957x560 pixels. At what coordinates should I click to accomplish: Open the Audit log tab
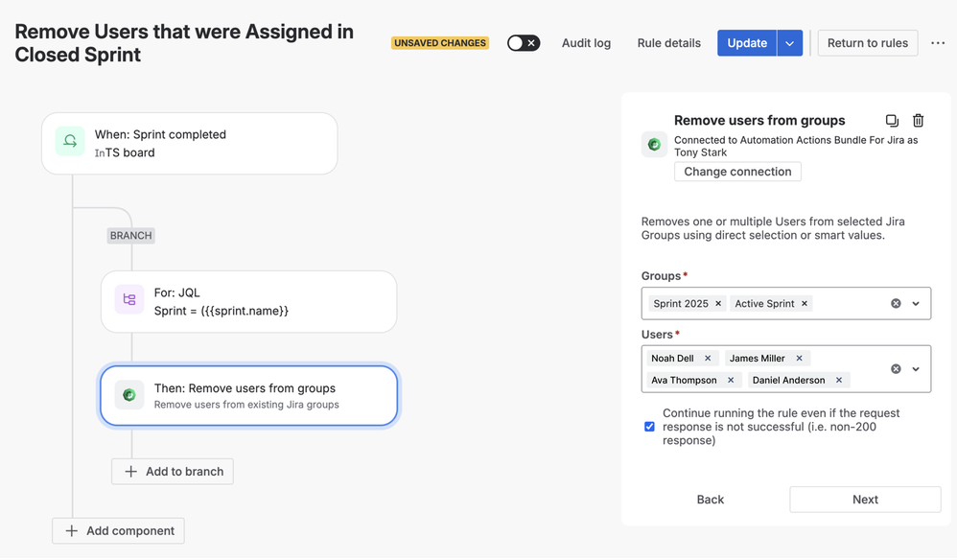pos(586,43)
